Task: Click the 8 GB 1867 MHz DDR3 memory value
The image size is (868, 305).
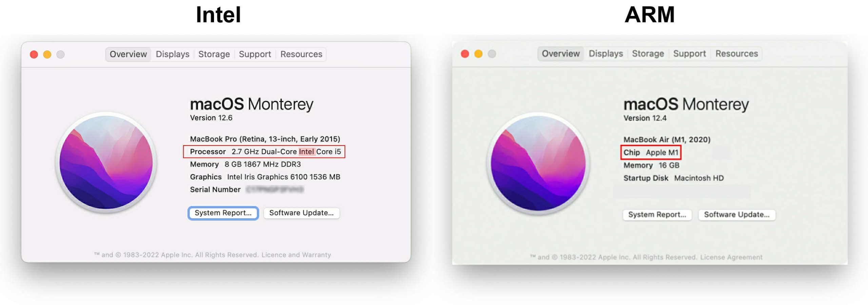Action: click(262, 164)
